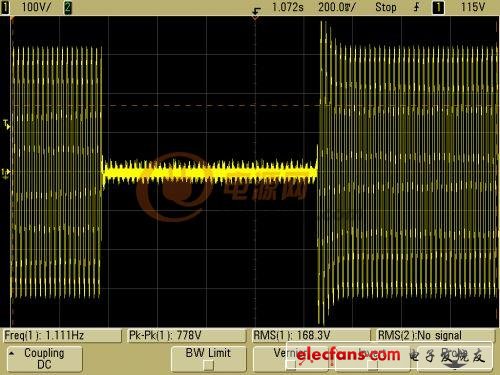Click the trigger source 1 icon

pos(438,7)
